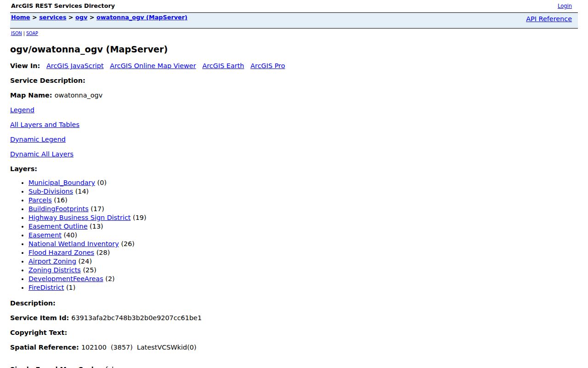Open the Dynamic All Layers link
This screenshot has height=368, width=588.
[x=42, y=154]
